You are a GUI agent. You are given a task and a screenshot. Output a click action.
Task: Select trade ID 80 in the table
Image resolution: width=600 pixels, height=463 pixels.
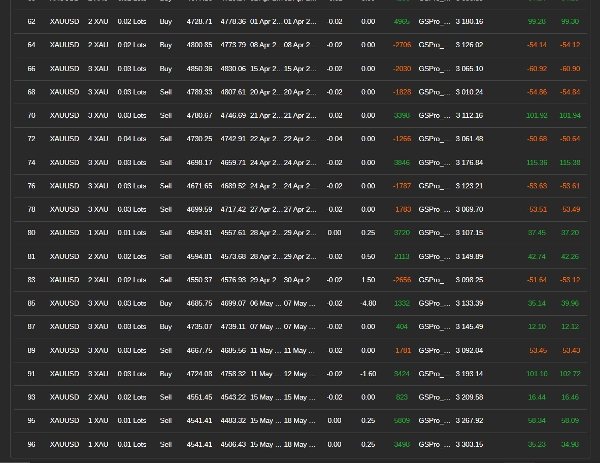coord(31,233)
